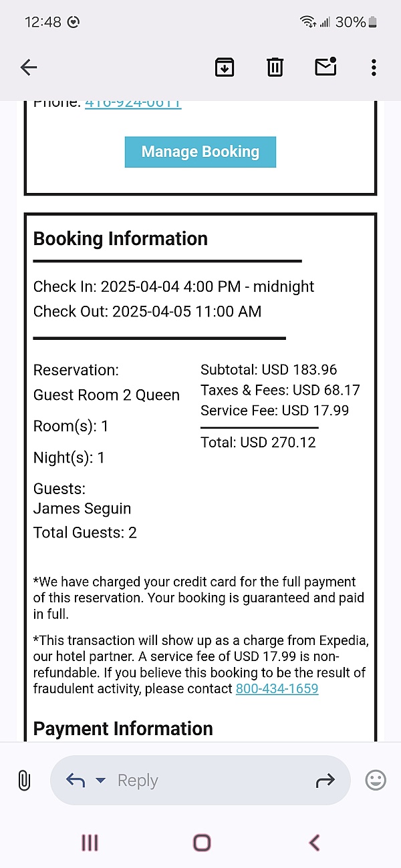
Task: Open the emoji picker
Action: pyautogui.click(x=376, y=780)
